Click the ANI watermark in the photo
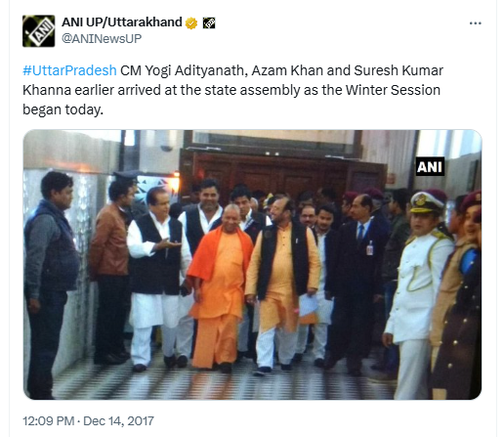The height and width of the screenshot is (437, 504). point(430,167)
